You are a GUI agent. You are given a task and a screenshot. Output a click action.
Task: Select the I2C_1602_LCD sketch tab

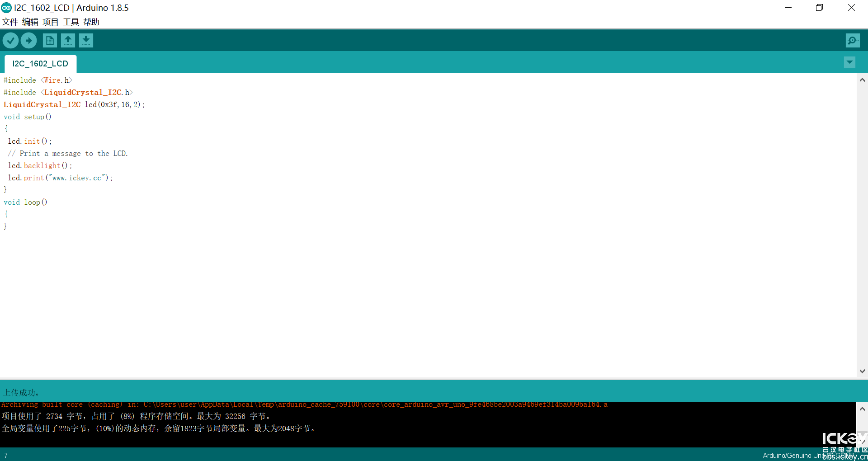pos(40,64)
